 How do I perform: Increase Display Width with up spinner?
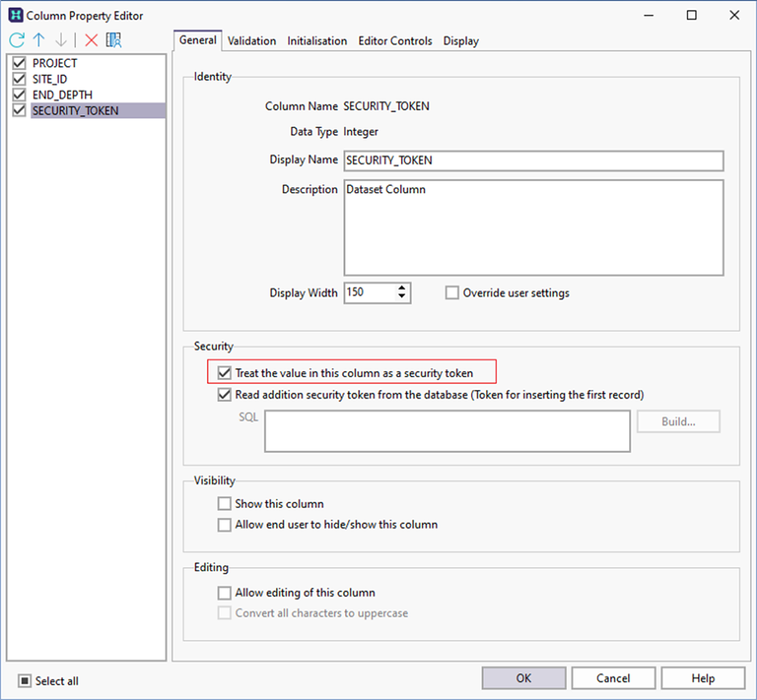402,288
